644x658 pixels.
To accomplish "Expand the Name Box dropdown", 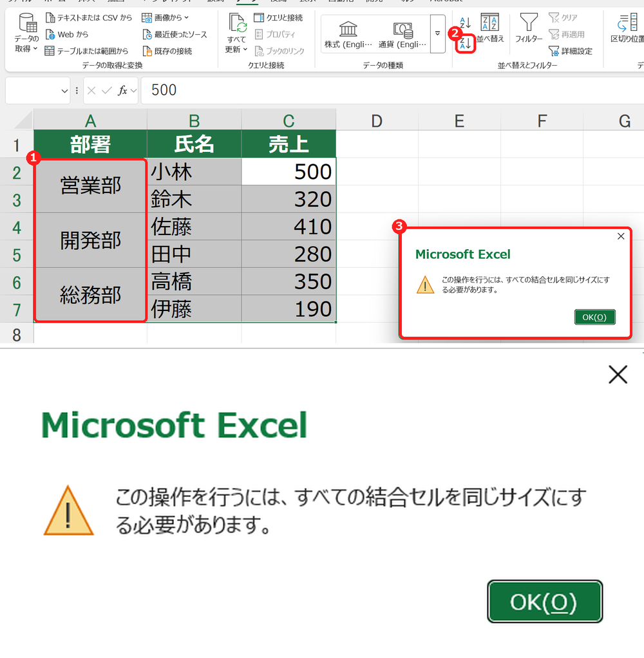I will coord(64,91).
